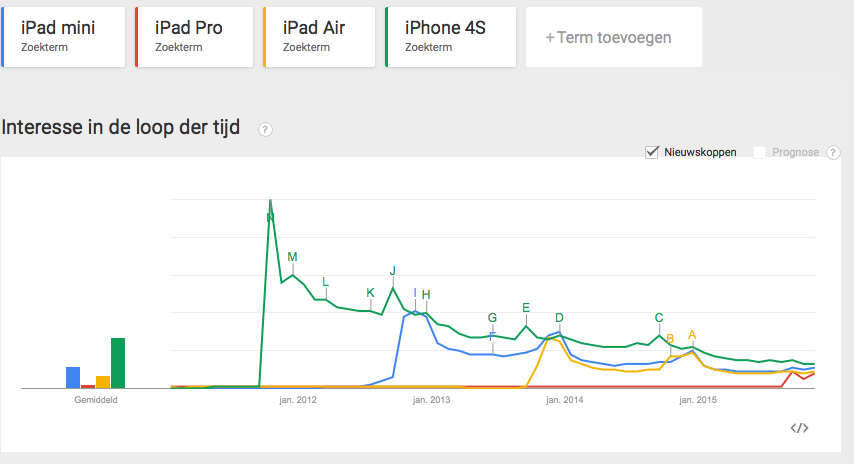Open the iPhone 4S search term card
This screenshot has height=464, width=854.
click(451, 37)
